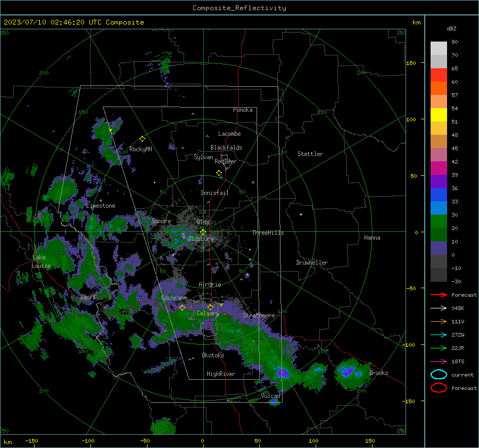
Task: Click the Airdrie city label
Action: click(x=210, y=284)
